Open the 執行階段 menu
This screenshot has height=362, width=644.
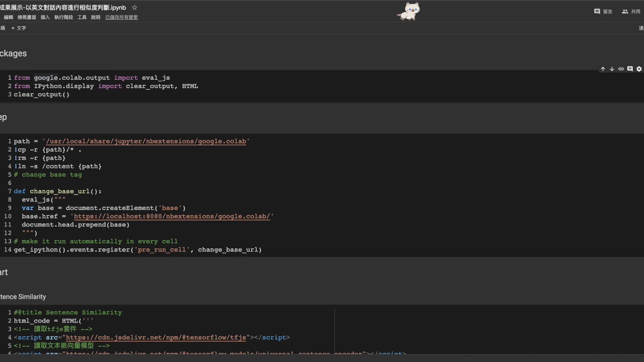[x=64, y=17]
